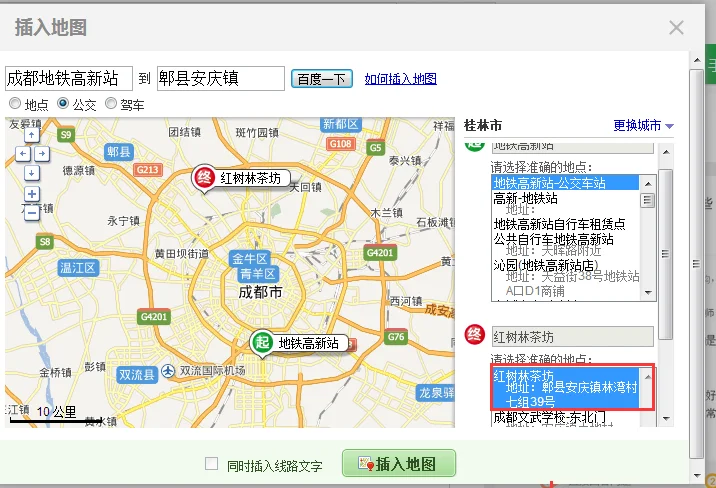Click the S9 highway shield on the map

[66, 135]
